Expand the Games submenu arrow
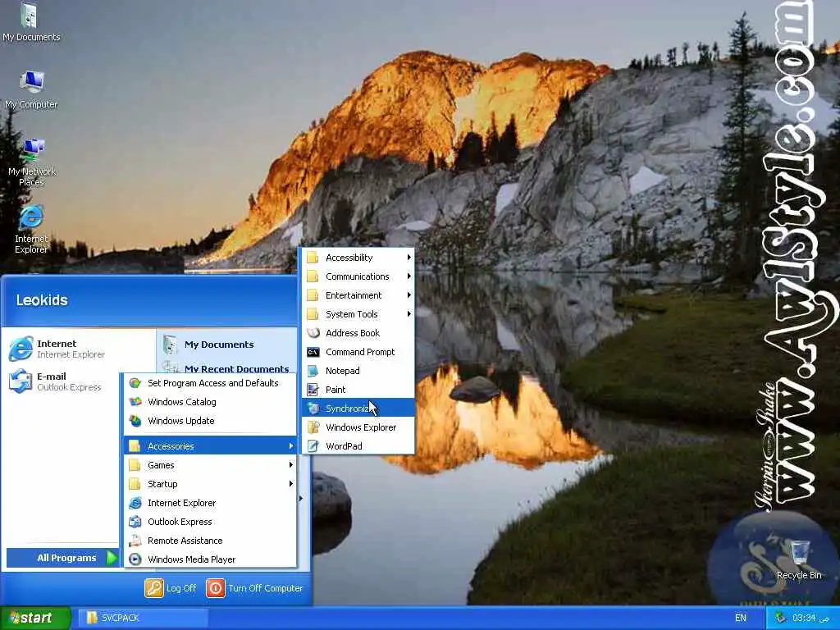 tap(291, 465)
